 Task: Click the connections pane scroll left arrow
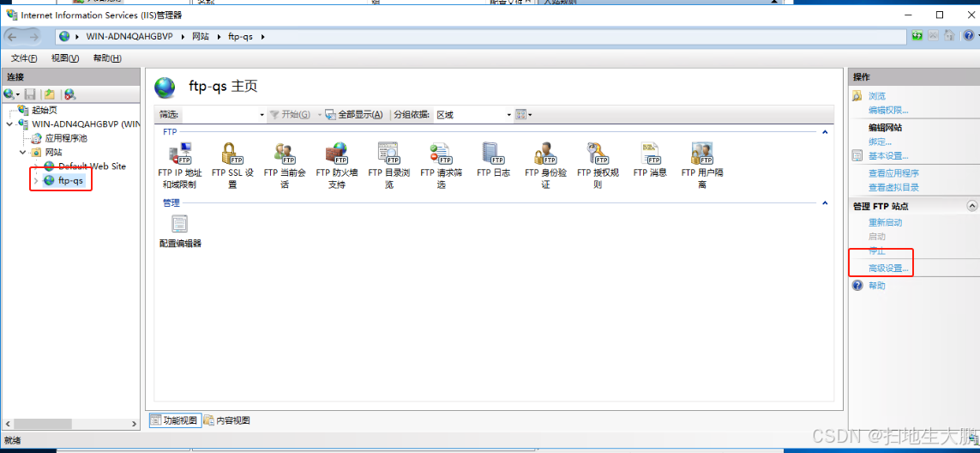click(x=6, y=424)
